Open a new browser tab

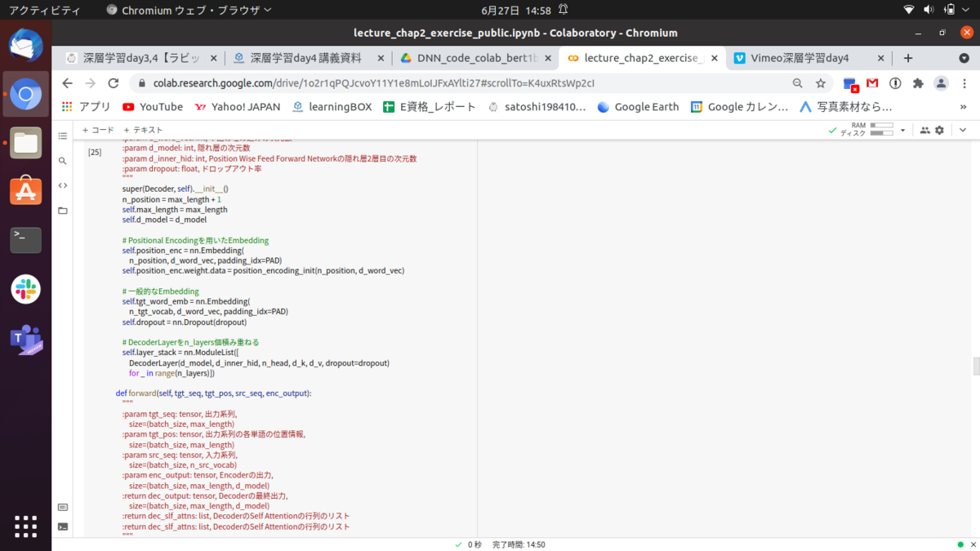point(908,58)
